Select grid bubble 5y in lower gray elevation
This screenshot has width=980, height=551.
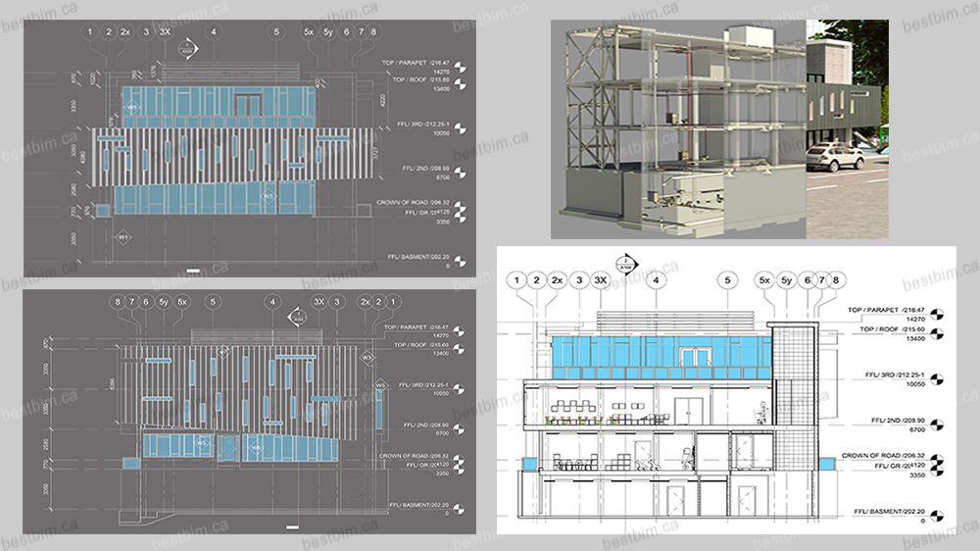(163, 301)
